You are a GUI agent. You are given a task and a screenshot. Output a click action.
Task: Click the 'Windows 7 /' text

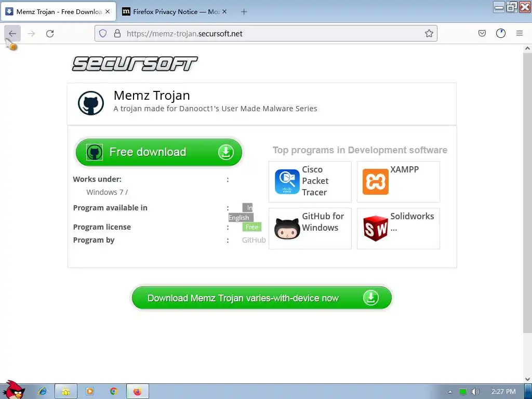click(107, 192)
